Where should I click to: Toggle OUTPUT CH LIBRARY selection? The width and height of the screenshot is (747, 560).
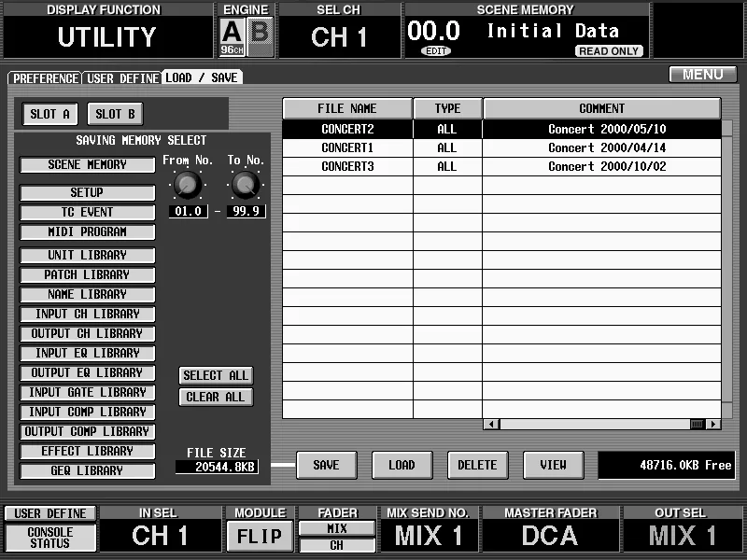87,333
